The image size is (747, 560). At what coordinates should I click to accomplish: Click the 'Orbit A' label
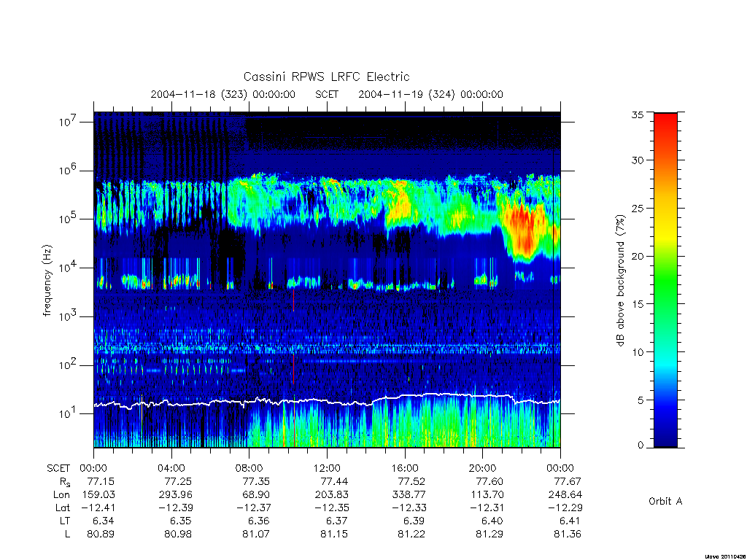point(665,501)
